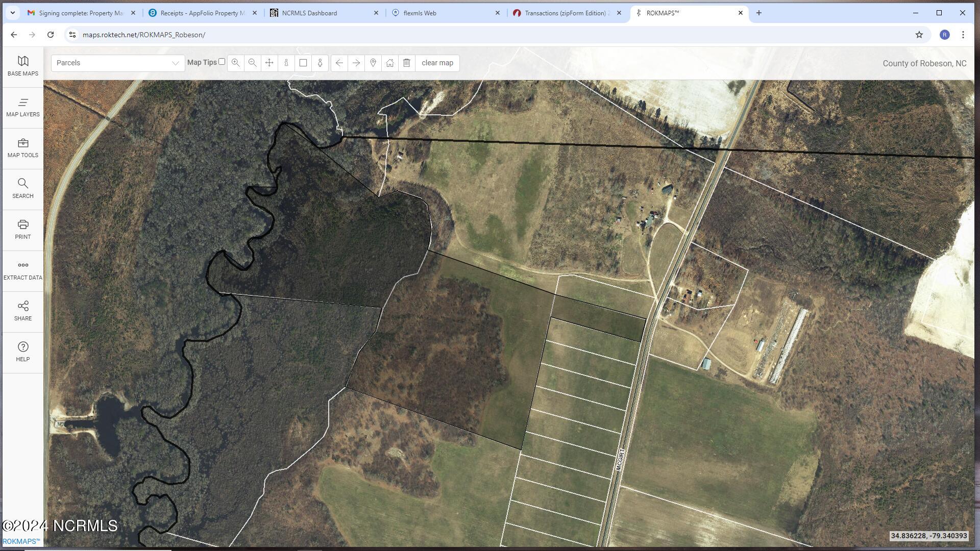The height and width of the screenshot is (551, 980).
Task: Open the Search panel
Action: [23, 188]
